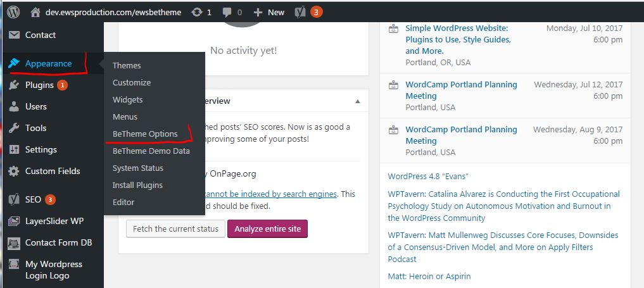Click the Custom Fields gear icon
644x288 pixels.
pos(14,171)
